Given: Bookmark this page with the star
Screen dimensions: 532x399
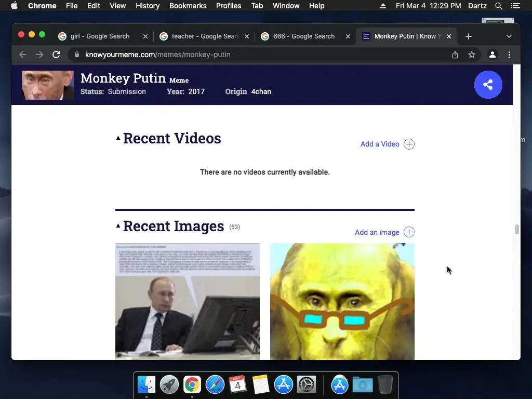Looking at the screenshot, I should (x=472, y=55).
